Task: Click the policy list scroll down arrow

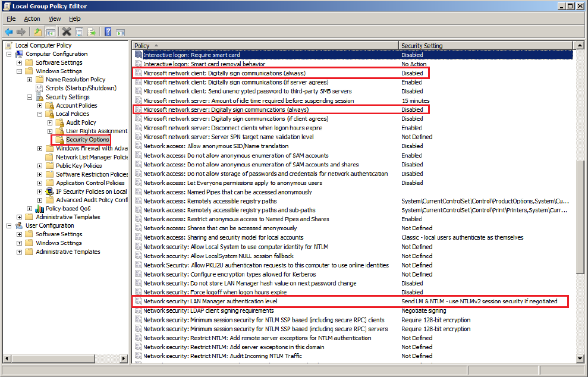Action: point(580,359)
